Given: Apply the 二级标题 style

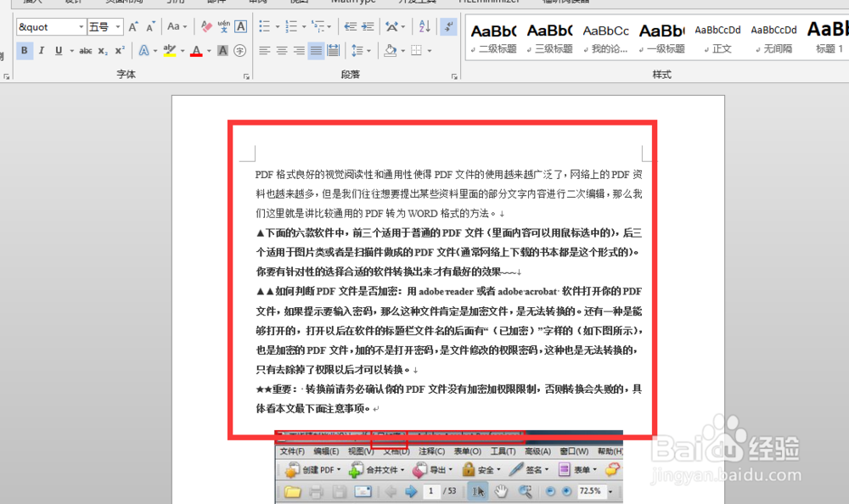Looking at the screenshot, I should point(494,38).
